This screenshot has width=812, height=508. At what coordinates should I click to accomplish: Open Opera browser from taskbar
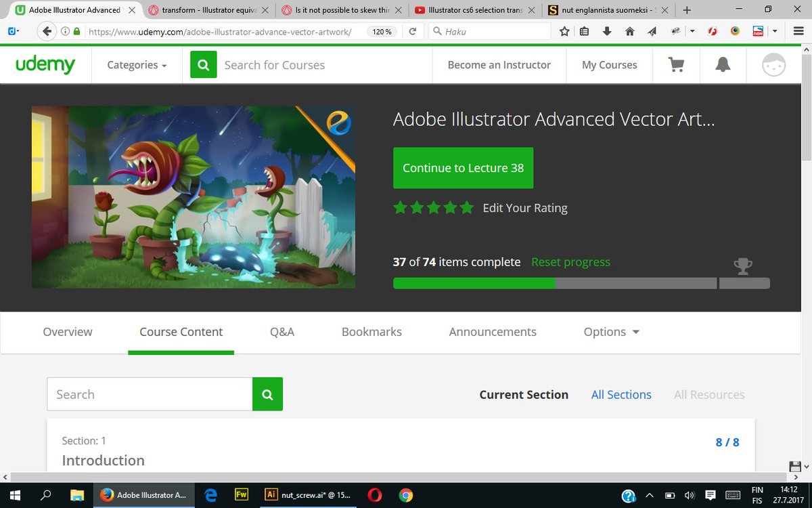[x=374, y=495]
